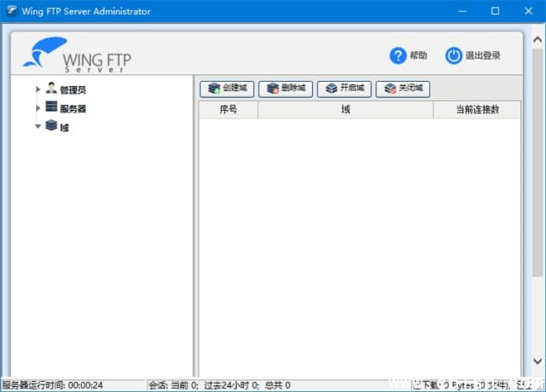Sort by the 序号 column header
The height and width of the screenshot is (392, 546).
tap(229, 110)
